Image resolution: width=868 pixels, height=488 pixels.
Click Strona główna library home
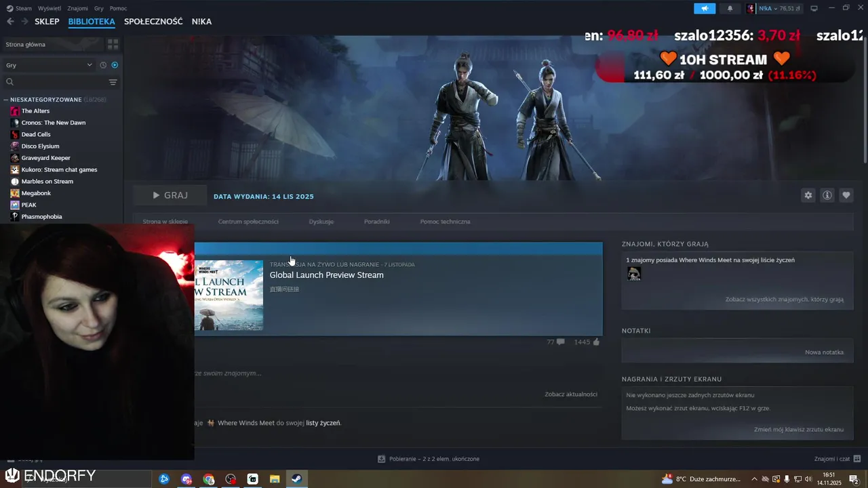[x=53, y=44]
